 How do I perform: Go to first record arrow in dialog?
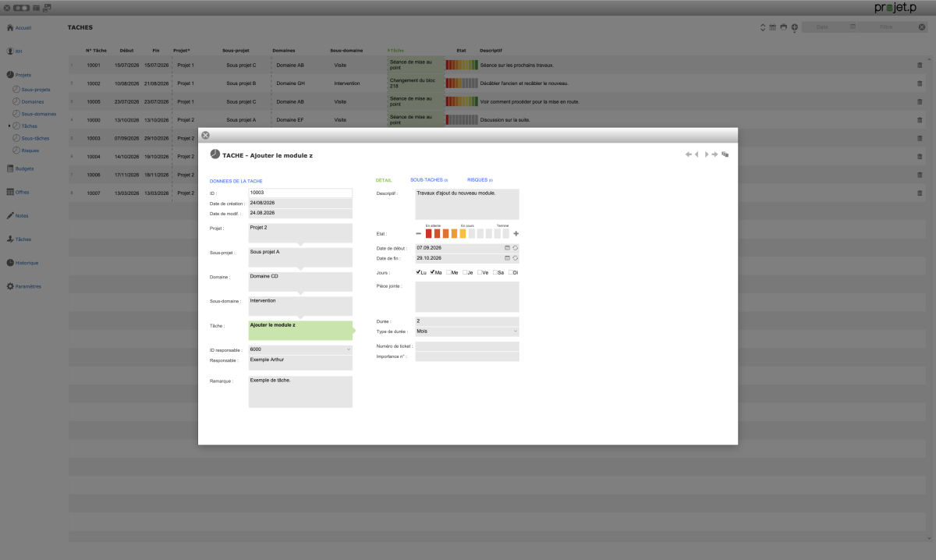pos(689,154)
